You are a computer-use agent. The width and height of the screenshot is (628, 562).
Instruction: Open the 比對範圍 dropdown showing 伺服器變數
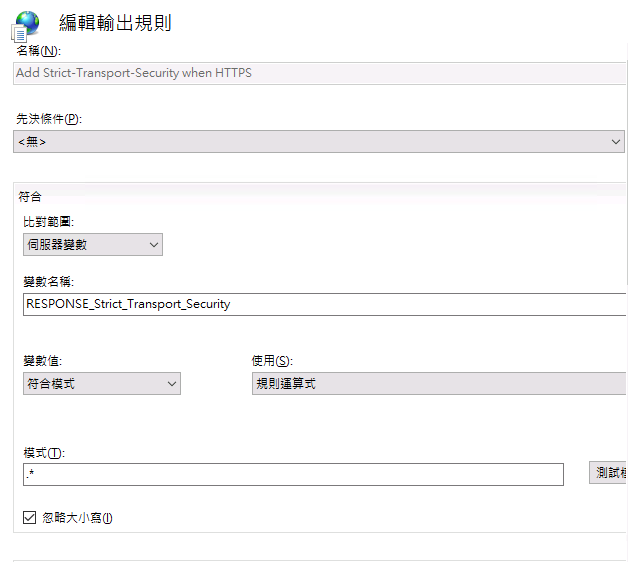[93, 244]
